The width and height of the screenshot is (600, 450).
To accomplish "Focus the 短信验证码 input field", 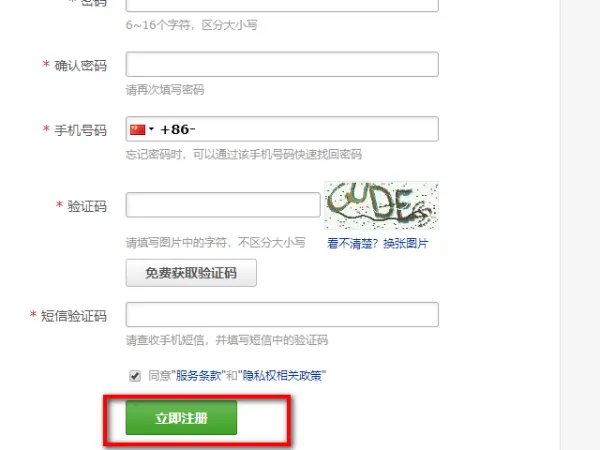I will coord(282,315).
